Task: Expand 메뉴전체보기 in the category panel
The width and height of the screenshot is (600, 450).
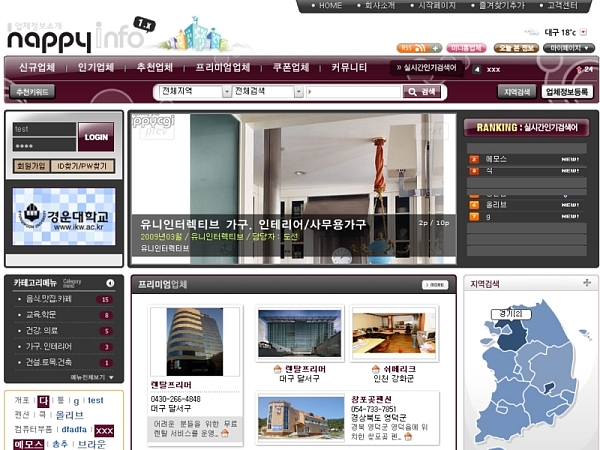Action: click(93, 377)
